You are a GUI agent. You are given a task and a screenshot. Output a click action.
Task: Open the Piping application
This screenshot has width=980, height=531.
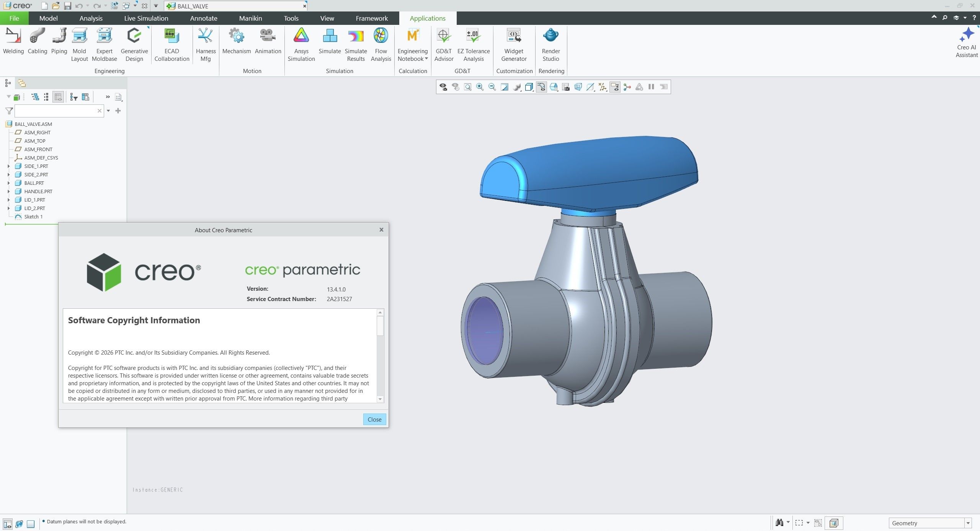click(x=59, y=41)
